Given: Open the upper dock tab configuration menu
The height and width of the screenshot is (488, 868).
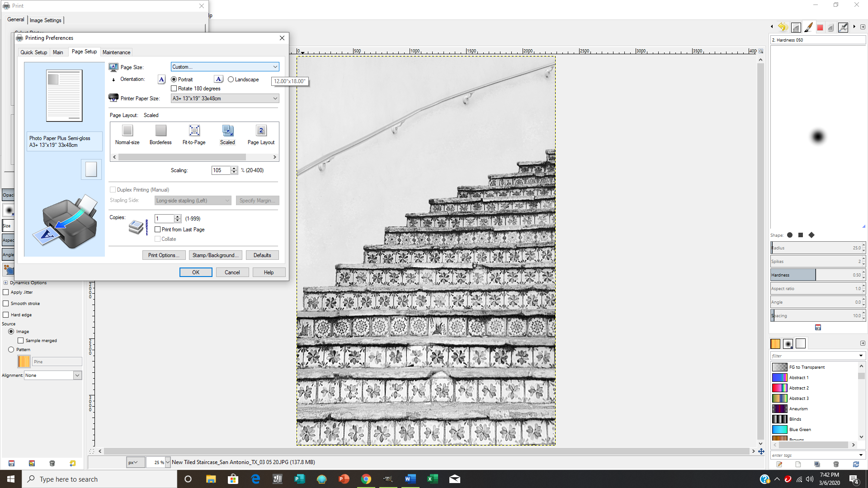Looking at the screenshot, I should click(863, 27).
